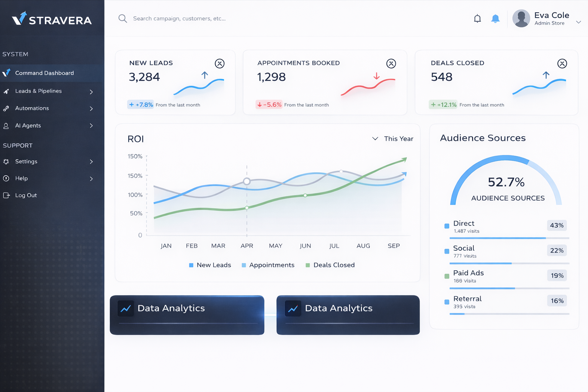Click the 16% badge in the last source row
Image resolution: width=588 pixels, height=392 pixels.
557,301
